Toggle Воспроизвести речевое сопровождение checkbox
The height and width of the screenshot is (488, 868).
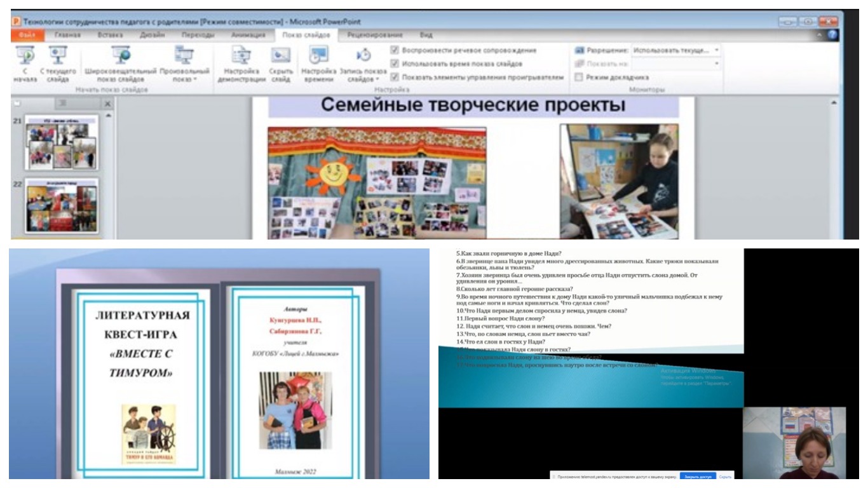395,50
